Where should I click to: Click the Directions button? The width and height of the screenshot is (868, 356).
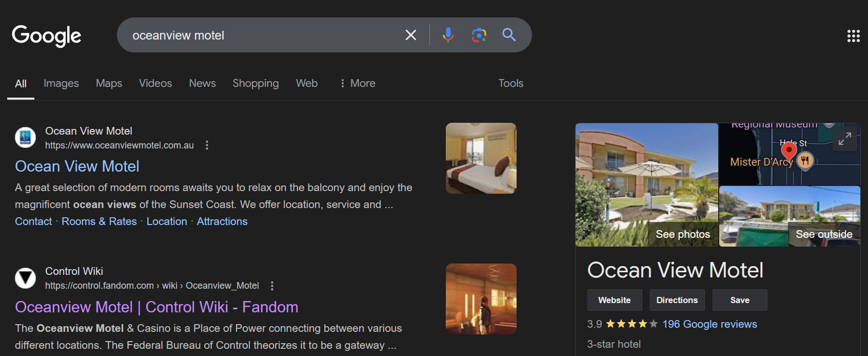click(x=677, y=300)
